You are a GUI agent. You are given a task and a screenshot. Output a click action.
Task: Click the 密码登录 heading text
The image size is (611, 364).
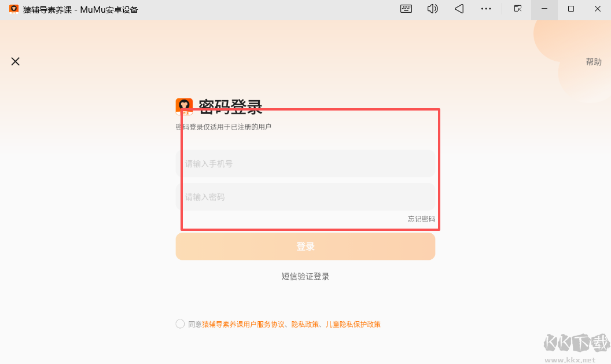coord(230,107)
